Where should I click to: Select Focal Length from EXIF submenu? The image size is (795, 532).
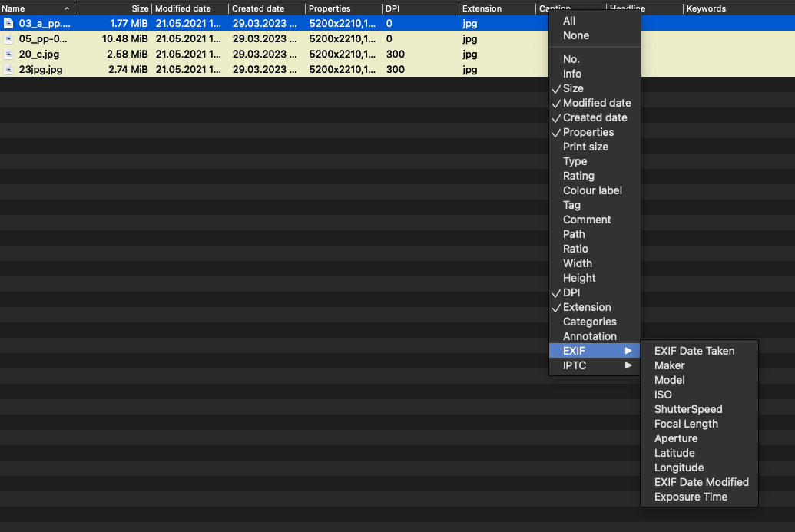click(686, 424)
